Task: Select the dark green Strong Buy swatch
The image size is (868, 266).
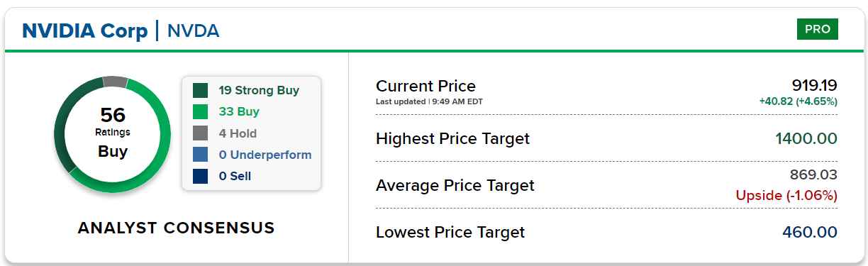Action: (x=201, y=90)
